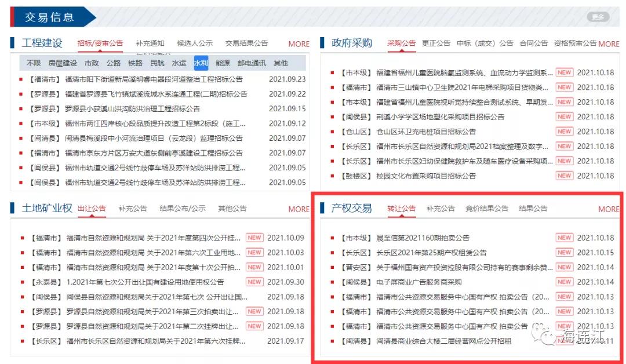Image resolution: width=626 pixels, height=364 pixels.
Task: Open the 中标（成交）公告 tab
Action: [485, 43]
